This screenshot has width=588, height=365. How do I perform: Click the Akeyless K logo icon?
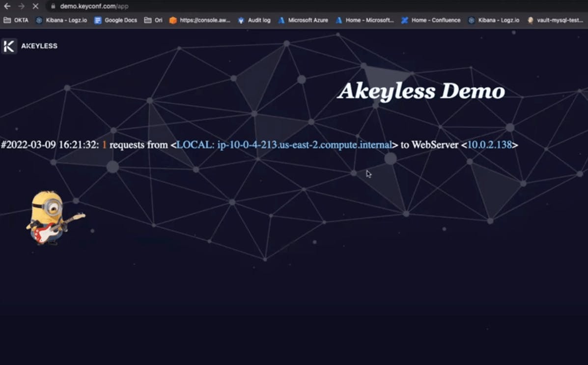coord(9,46)
